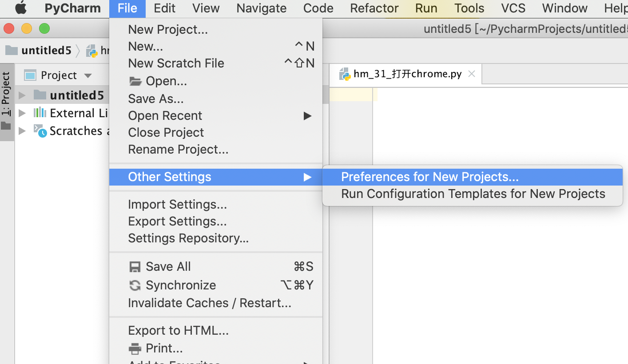
Task: Select Invalidate Caches / Restart...
Action: tap(216, 303)
